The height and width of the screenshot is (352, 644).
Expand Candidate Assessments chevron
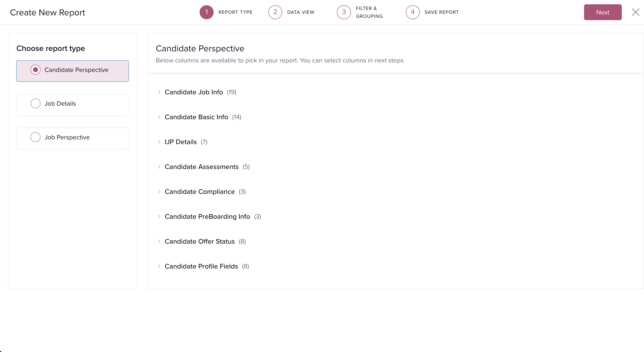pos(159,167)
